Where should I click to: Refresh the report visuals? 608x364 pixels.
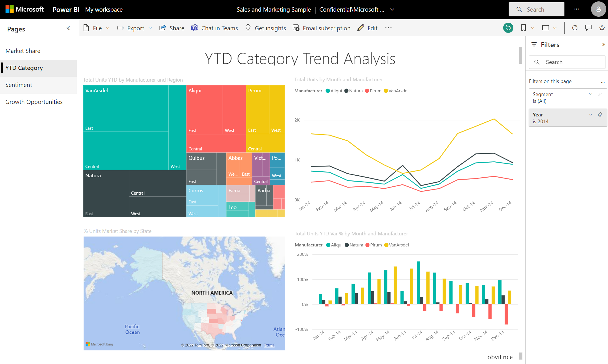(x=575, y=28)
